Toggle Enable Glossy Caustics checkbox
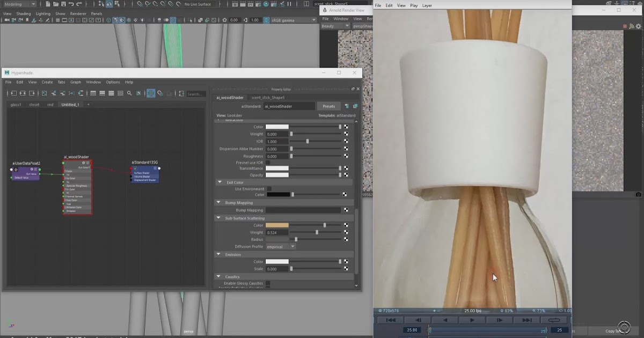The width and height of the screenshot is (644, 338). pyautogui.click(x=268, y=283)
